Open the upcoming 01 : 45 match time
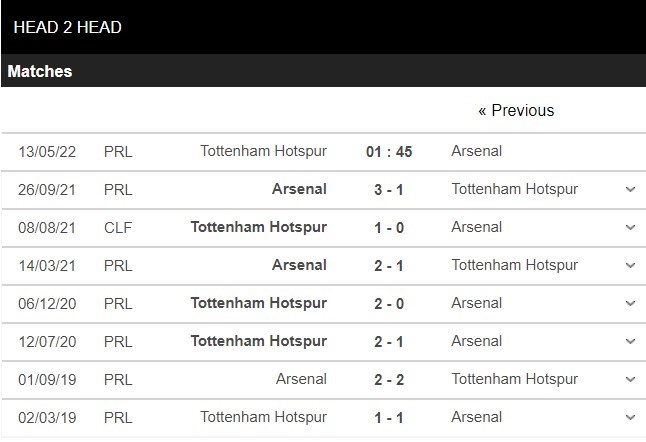Image resolution: width=646 pixels, height=442 pixels. (389, 152)
